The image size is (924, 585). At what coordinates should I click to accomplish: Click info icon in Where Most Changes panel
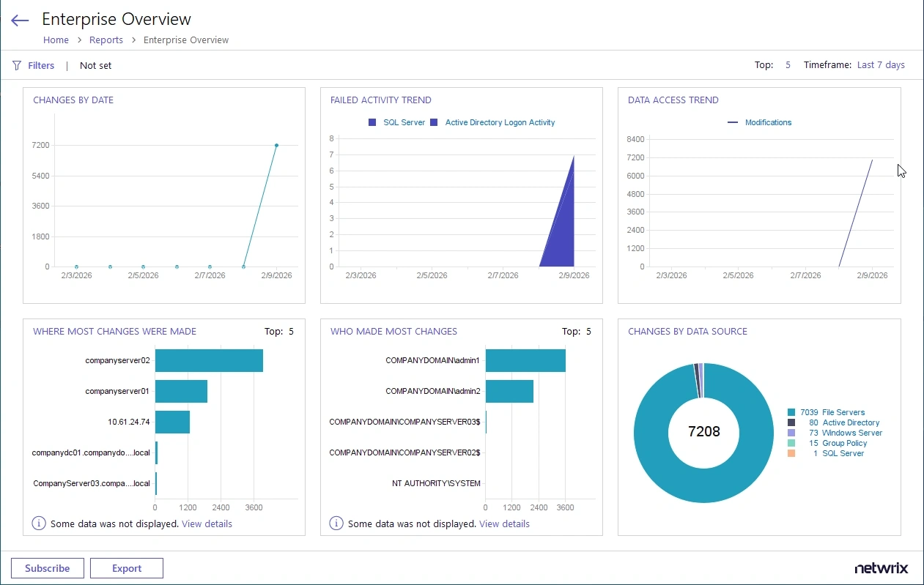click(39, 523)
